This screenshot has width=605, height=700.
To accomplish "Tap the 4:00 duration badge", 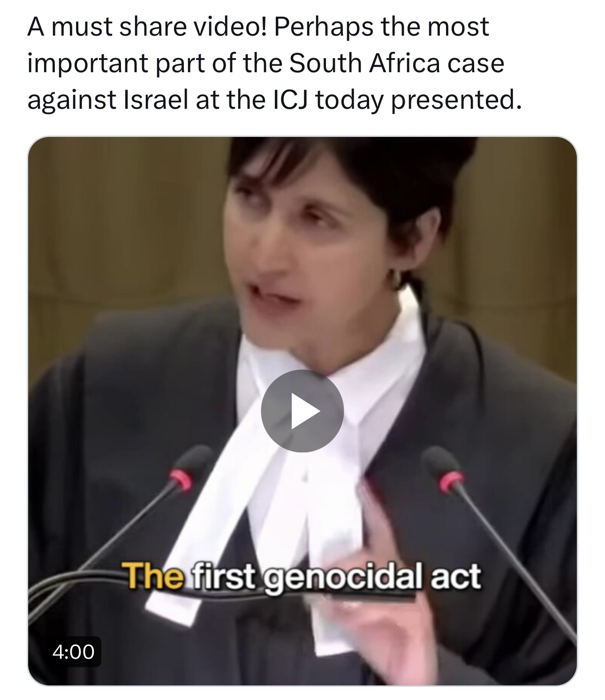I will click(x=74, y=651).
